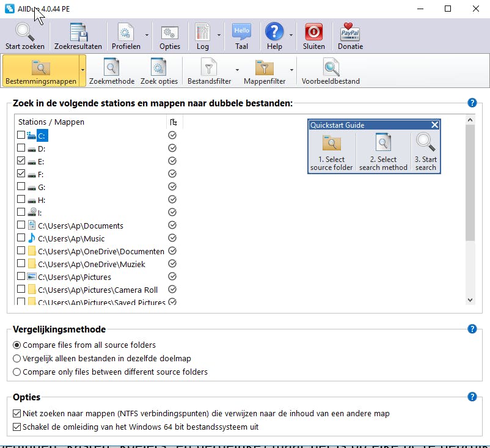The width and height of the screenshot is (490, 448).
Task: Click the Start zoeken magnifier icon
Action: pos(24,32)
